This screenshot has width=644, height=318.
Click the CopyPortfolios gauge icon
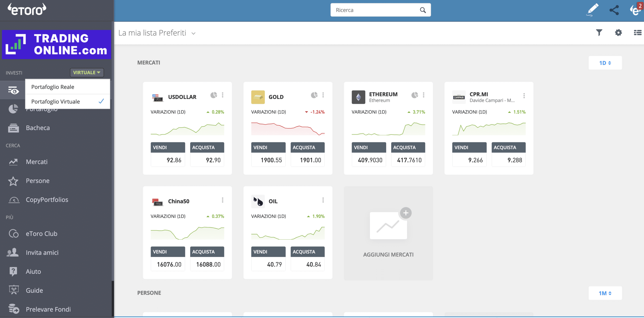[14, 200]
